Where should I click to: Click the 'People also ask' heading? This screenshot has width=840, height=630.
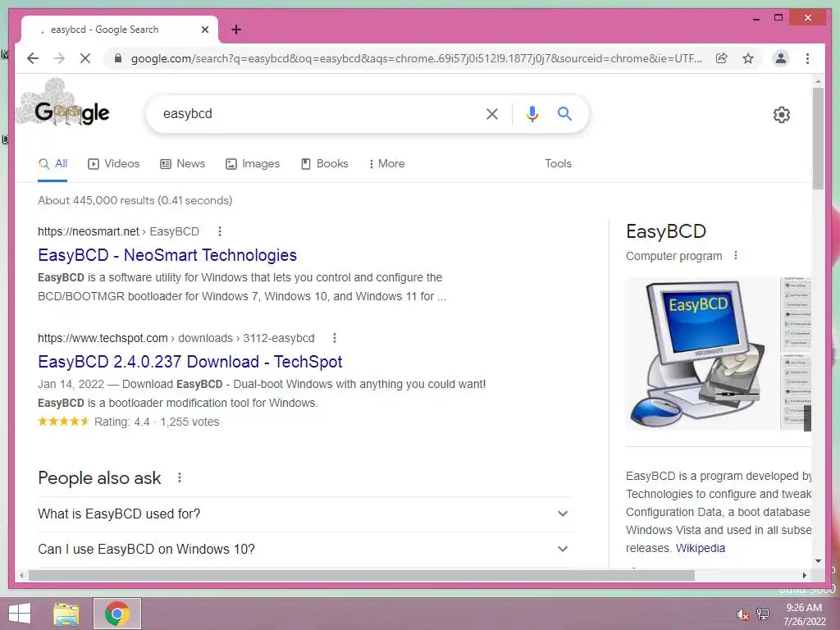(99, 478)
